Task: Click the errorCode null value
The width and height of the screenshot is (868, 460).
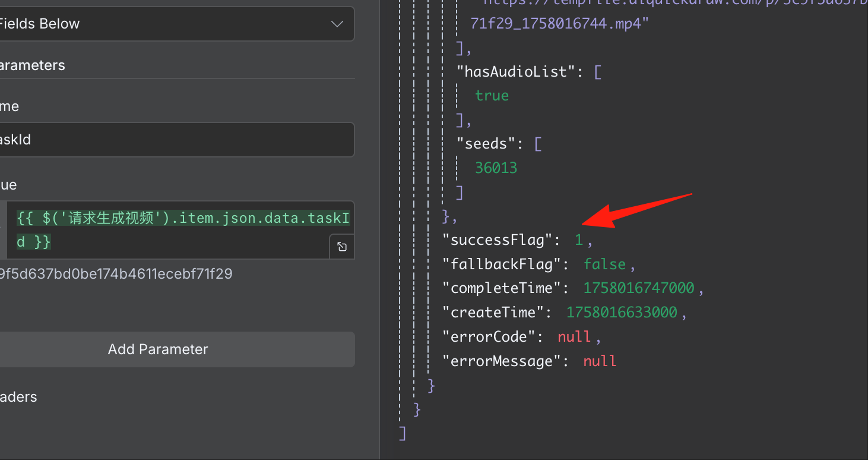Action: [x=574, y=337]
